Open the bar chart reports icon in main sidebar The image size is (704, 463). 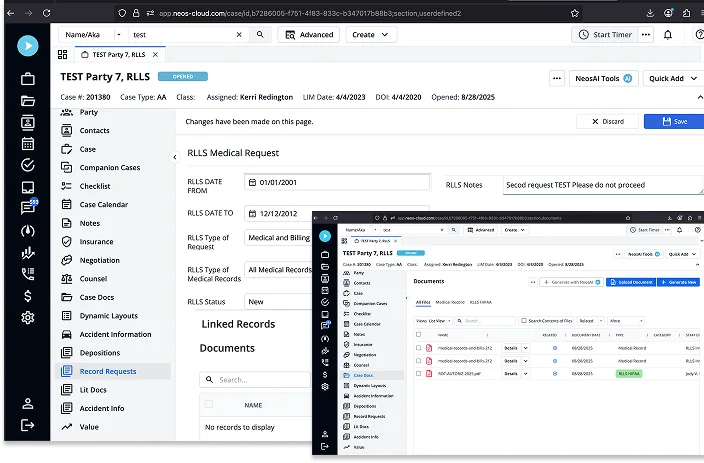pos(28,253)
